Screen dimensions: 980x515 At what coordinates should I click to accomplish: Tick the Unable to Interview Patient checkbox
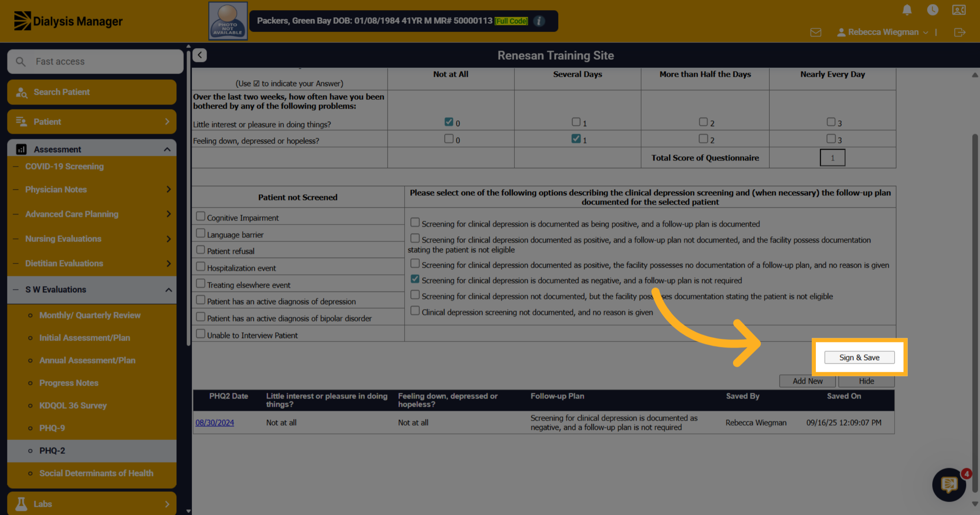click(x=200, y=334)
